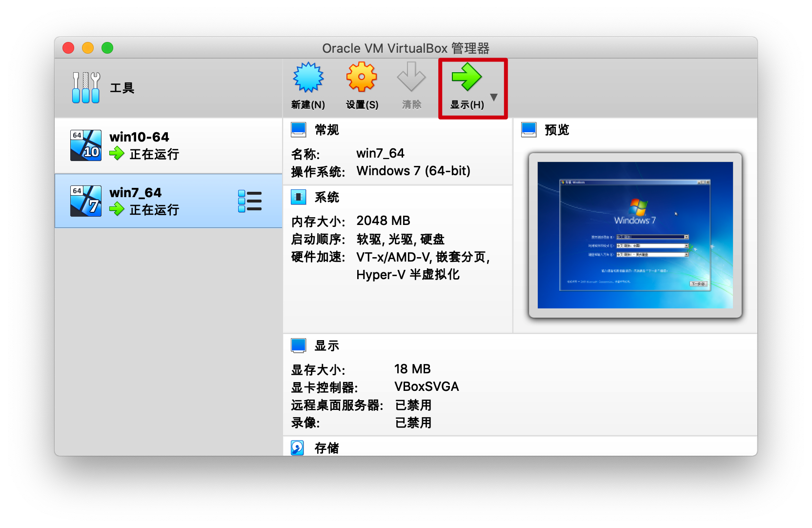Minimize the VirtualBox Manager window
The width and height of the screenshot is (812, 528).
88,48
